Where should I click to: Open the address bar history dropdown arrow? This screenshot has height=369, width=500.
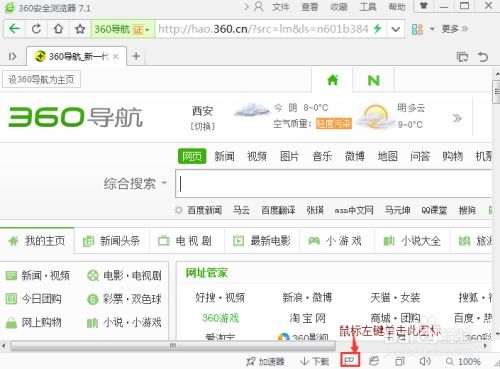point(396,29)
